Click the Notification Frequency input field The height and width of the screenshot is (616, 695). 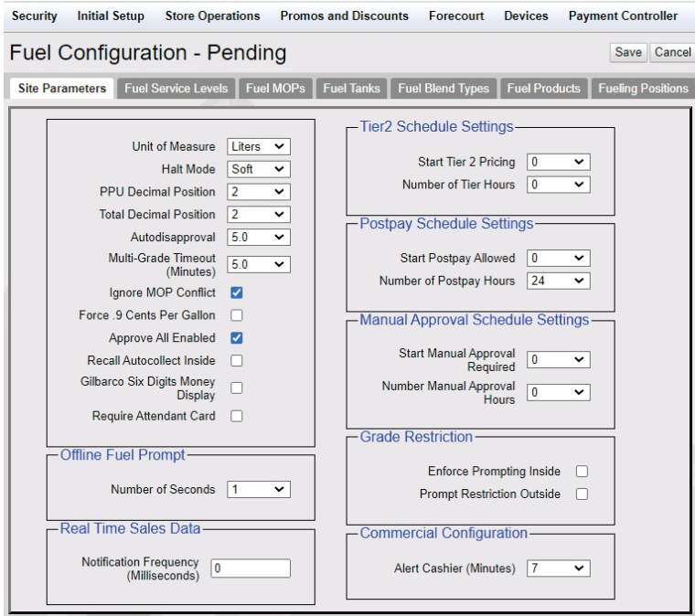(x=251, y=568)
